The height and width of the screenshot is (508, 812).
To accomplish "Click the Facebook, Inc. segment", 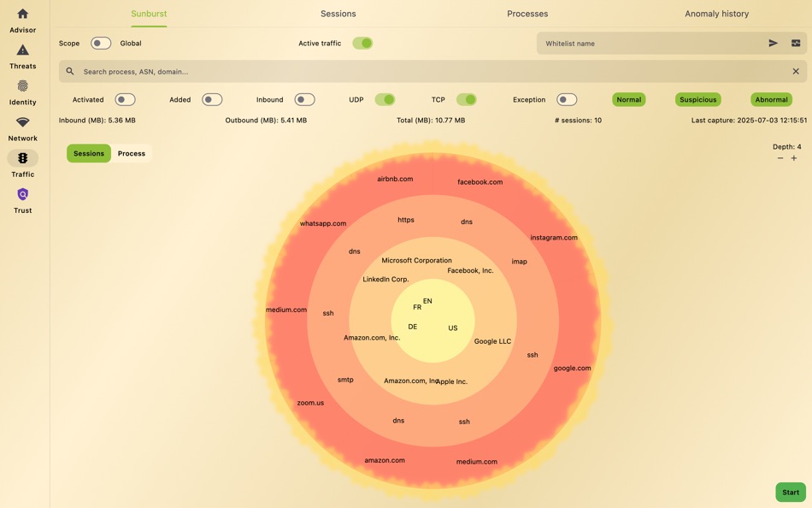I will pyautogui.click(x=470, y=270).
